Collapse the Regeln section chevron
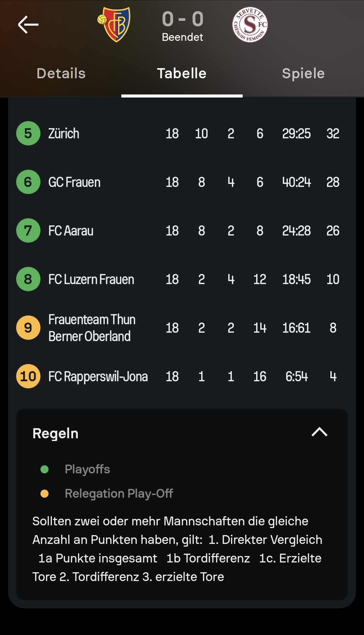Viewport: 364px width, 635px height. [319, 432]
